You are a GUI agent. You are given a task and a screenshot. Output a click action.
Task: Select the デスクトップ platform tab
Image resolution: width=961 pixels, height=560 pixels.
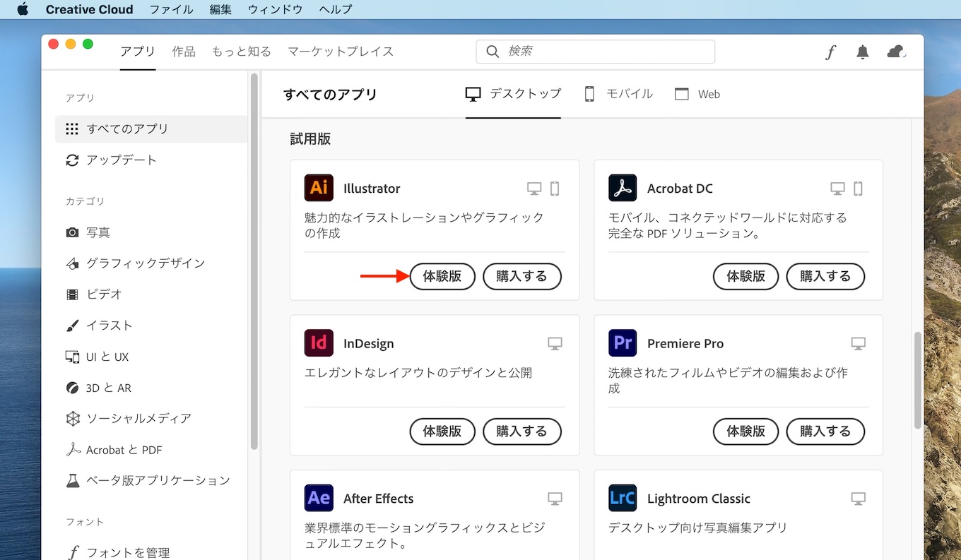[513, 94]
